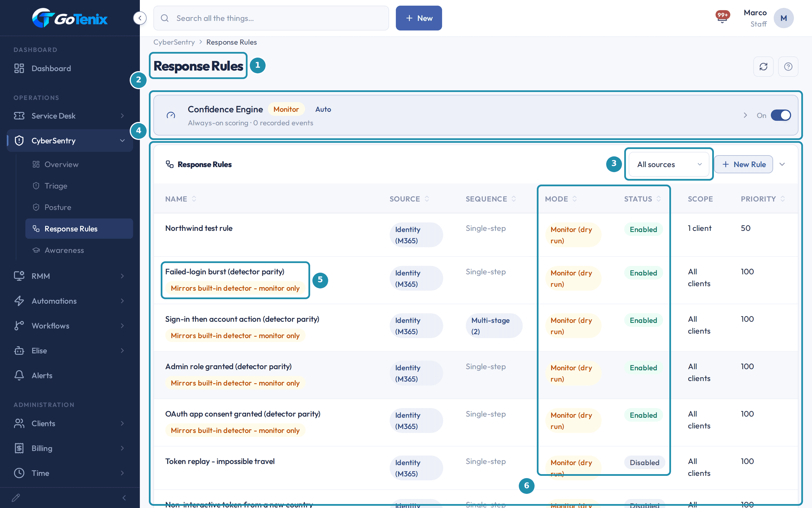
Task: Open the dropdown arrow beside New Rule
Action: coord(782,164)
